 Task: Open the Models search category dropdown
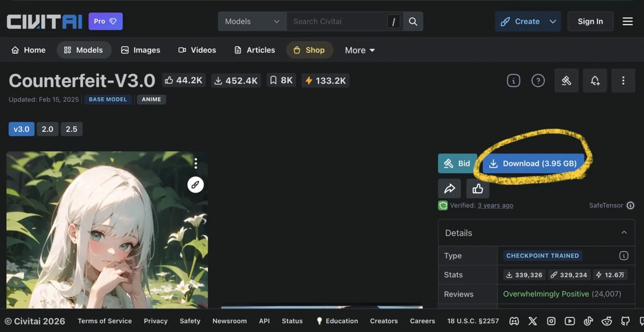coord(252,21)
